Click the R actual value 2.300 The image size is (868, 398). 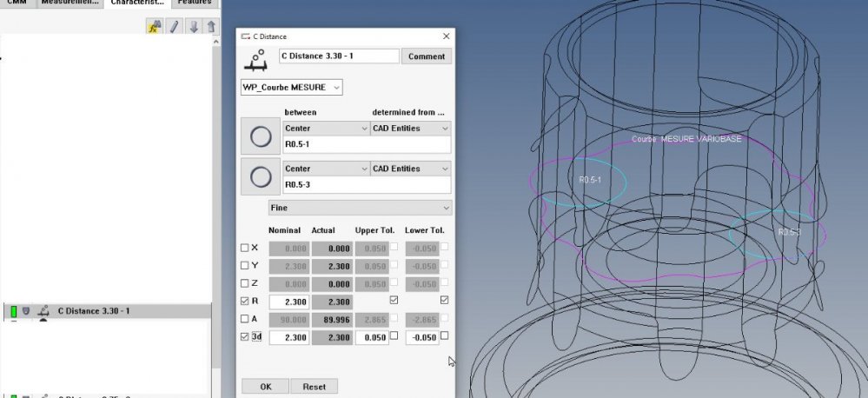coord(332,302)
